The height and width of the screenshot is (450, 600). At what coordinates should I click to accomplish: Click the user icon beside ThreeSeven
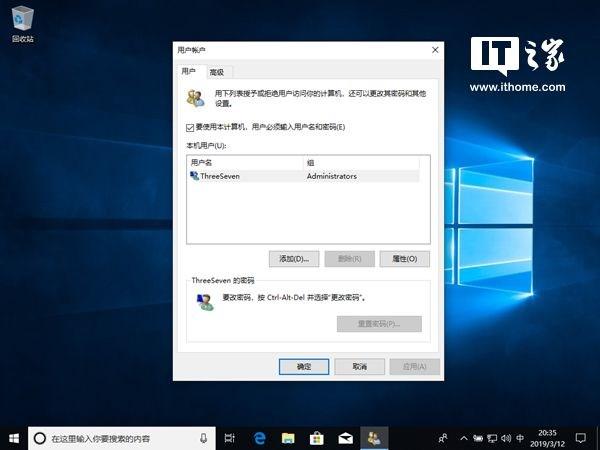point(194,176)
